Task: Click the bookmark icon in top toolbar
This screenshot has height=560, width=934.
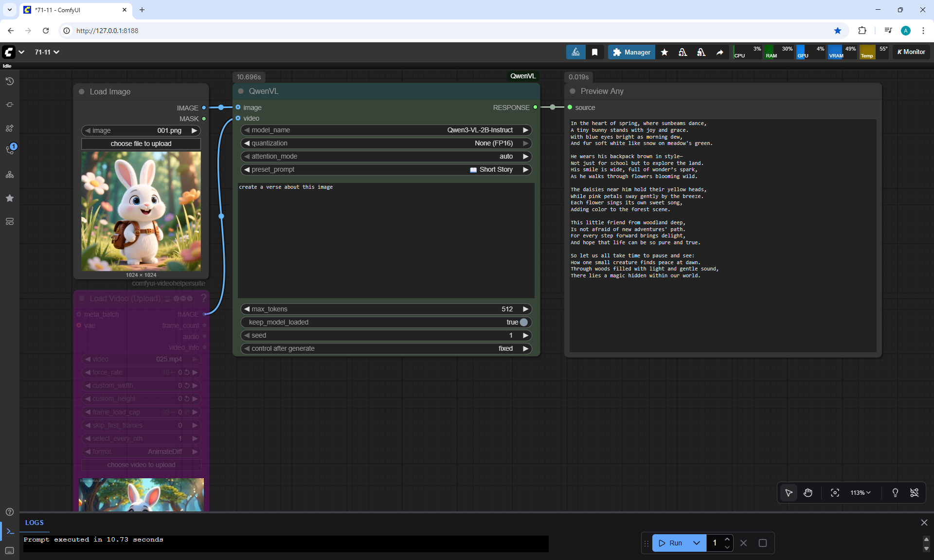Action: [x=594, y=52]
